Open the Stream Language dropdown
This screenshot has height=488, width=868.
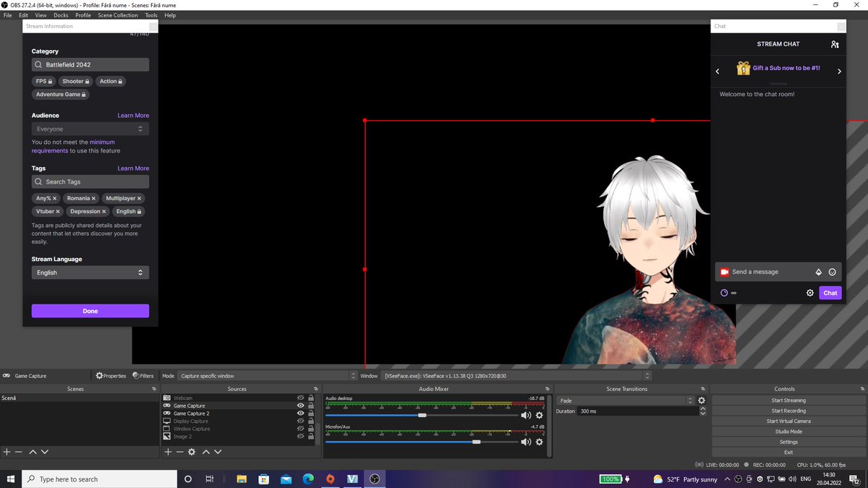click(90, 273)
